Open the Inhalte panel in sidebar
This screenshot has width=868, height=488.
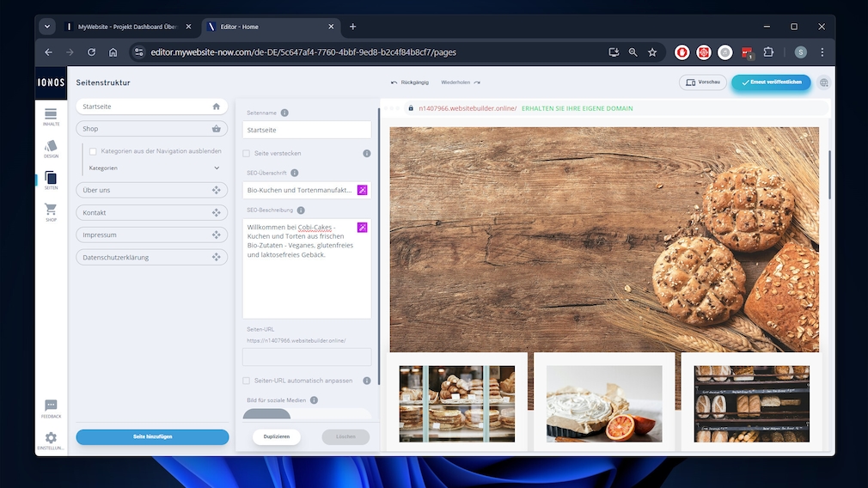point(51,116)
